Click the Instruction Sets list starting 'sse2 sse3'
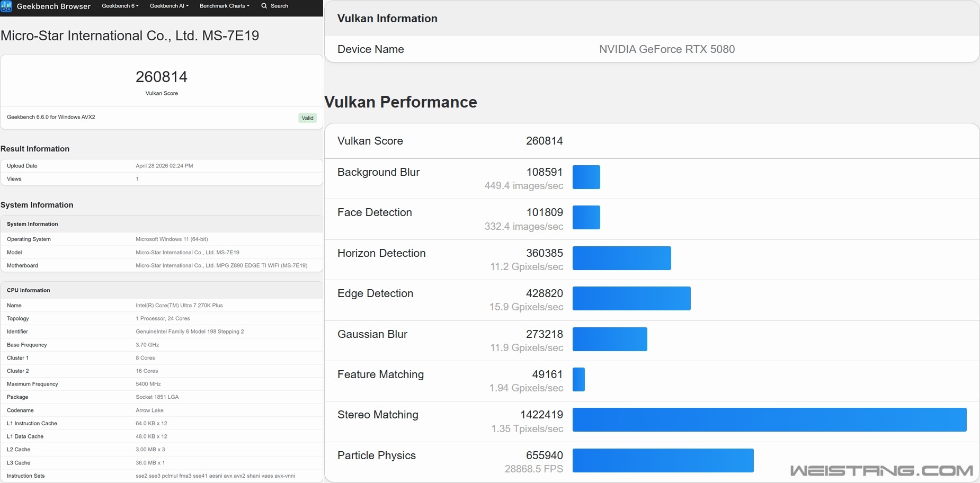The width and height of the screenshot is (980, 483). pos(215,476)
